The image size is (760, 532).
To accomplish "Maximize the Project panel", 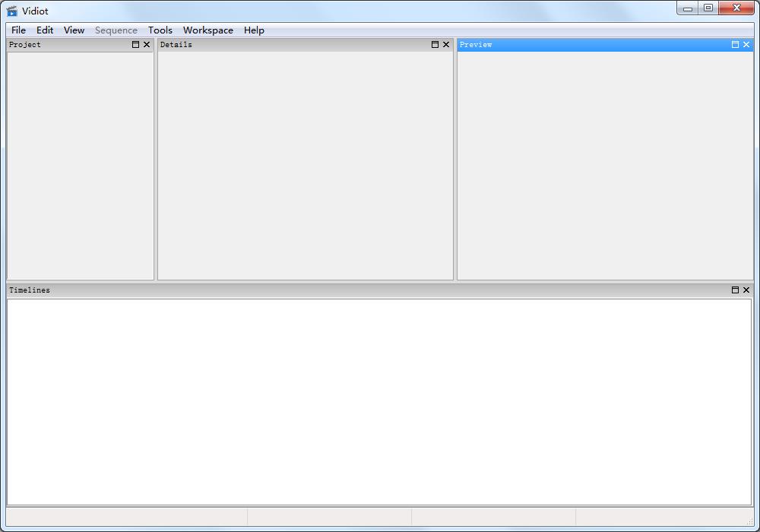I will [x=136, y=45].
